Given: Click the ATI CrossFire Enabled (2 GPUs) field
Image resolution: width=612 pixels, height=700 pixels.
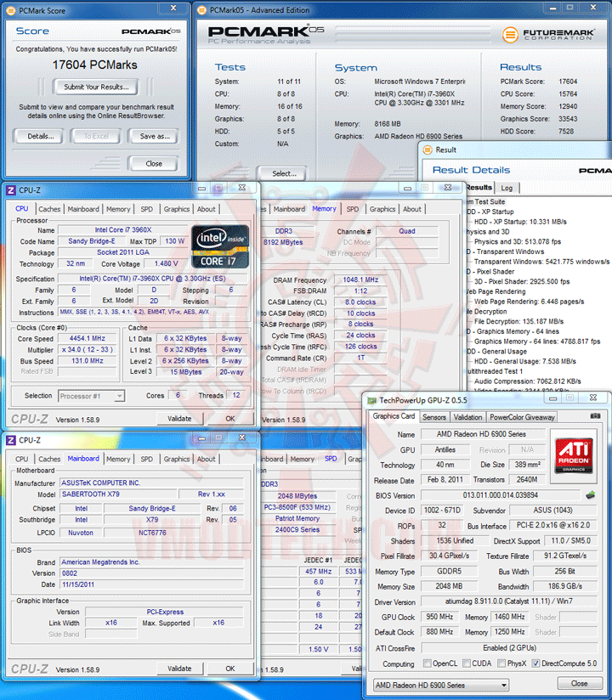Looking at the screenshot, I should tap(509, 648).
